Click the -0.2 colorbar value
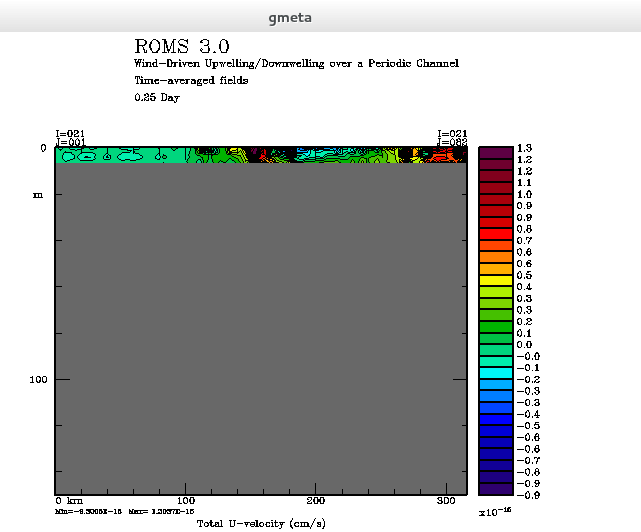Viewport: 641px width, 532px height. (528, 379)
